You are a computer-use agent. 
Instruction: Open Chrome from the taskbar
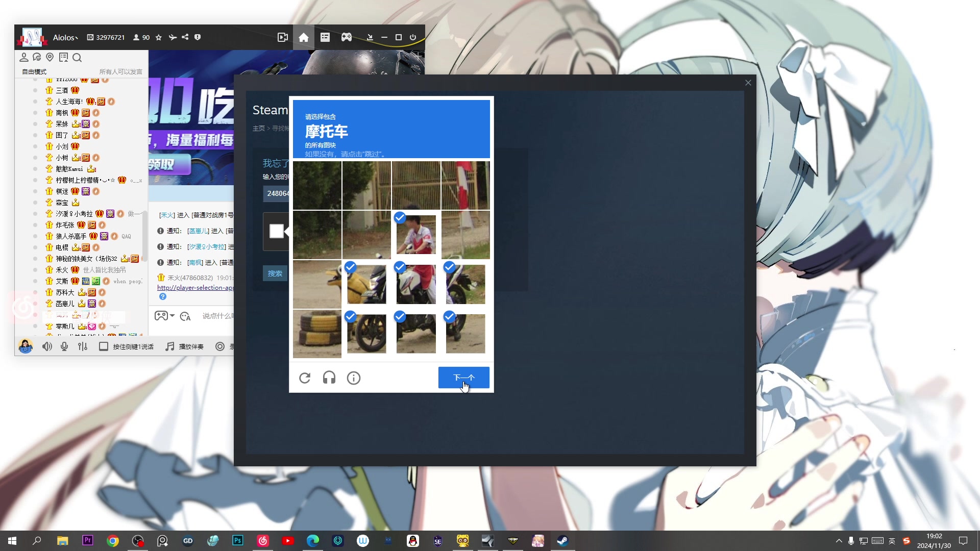pyautogui.click(x=113, y=541)
